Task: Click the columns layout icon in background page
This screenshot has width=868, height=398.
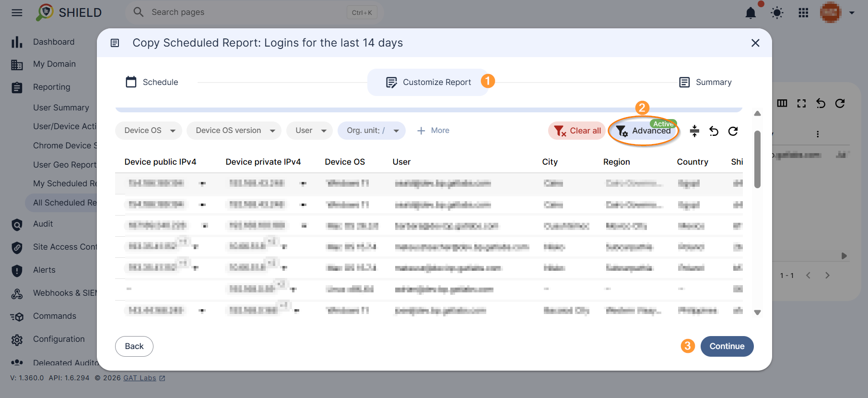Action: coord(782,103)
